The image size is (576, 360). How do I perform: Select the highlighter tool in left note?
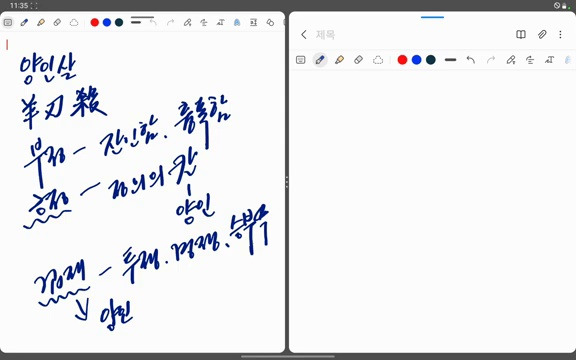tap(41, 22)
